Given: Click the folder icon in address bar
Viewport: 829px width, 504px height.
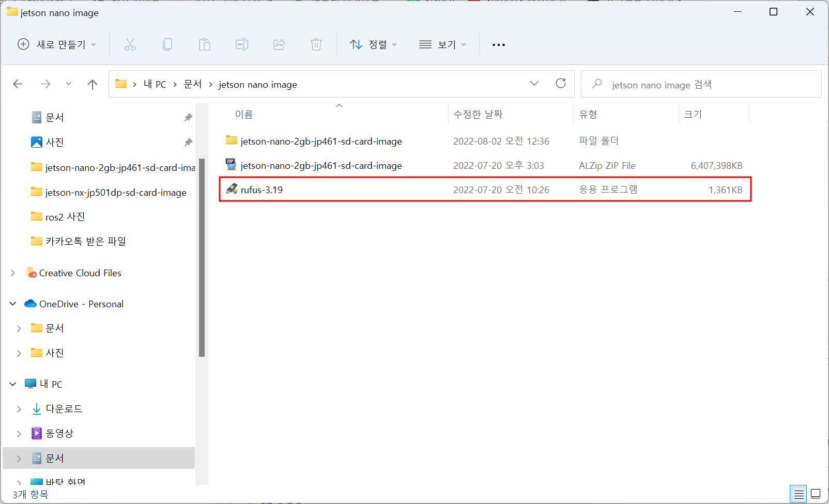Looking at the screenshot, I should (121, 84).
